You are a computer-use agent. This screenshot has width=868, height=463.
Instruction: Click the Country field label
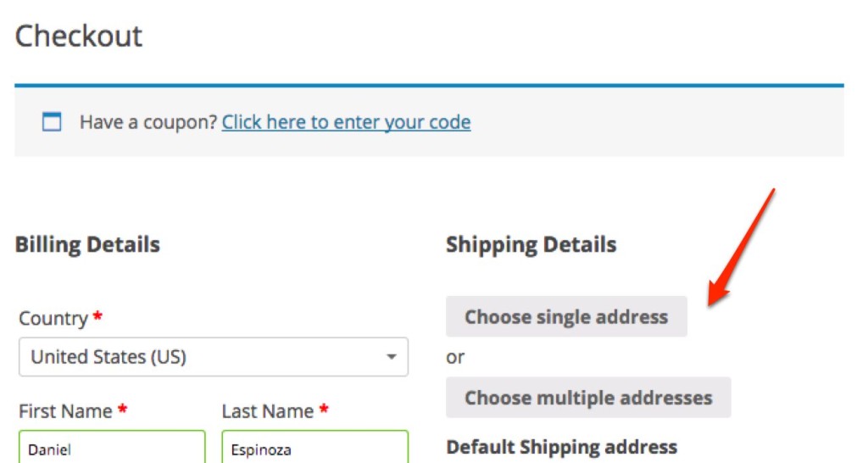point(53,319)
